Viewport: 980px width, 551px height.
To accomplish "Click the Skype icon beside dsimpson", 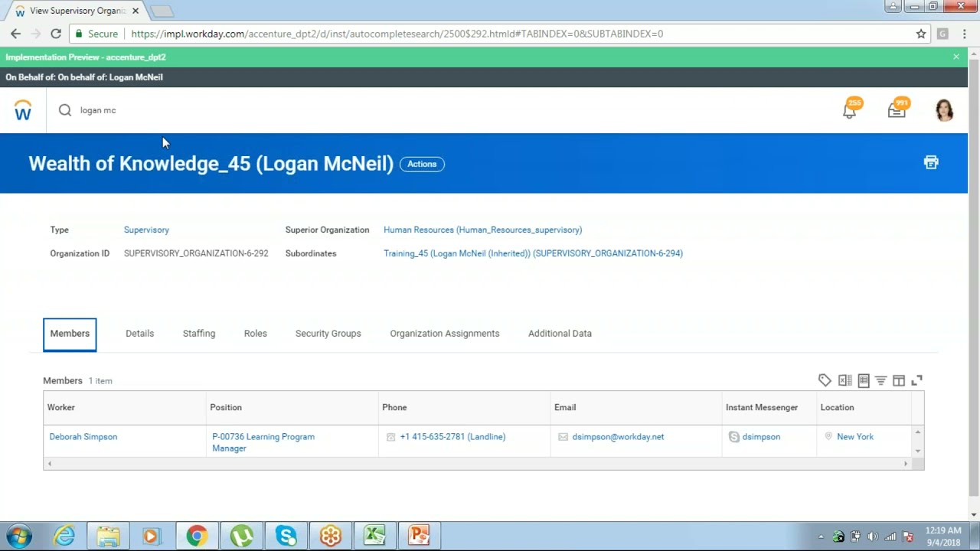I will click(734, 437).
